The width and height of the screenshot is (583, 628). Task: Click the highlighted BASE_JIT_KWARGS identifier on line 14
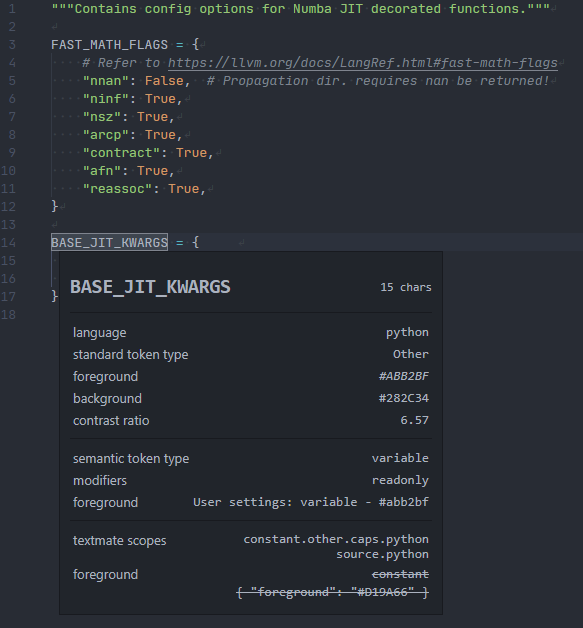tap(109, 242)
